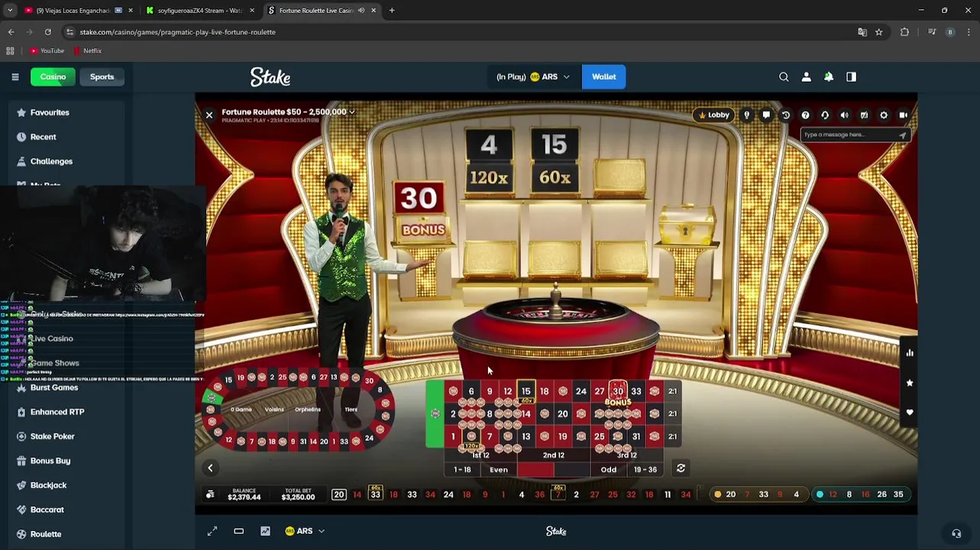Select Voisins on the racetrack
The image size is (980, 550).
coord(274,409)
